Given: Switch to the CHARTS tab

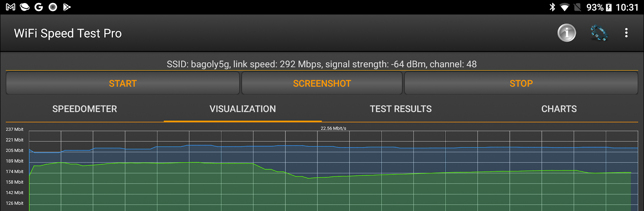Looking at the screenshot, I should click(x=559, y=109).
